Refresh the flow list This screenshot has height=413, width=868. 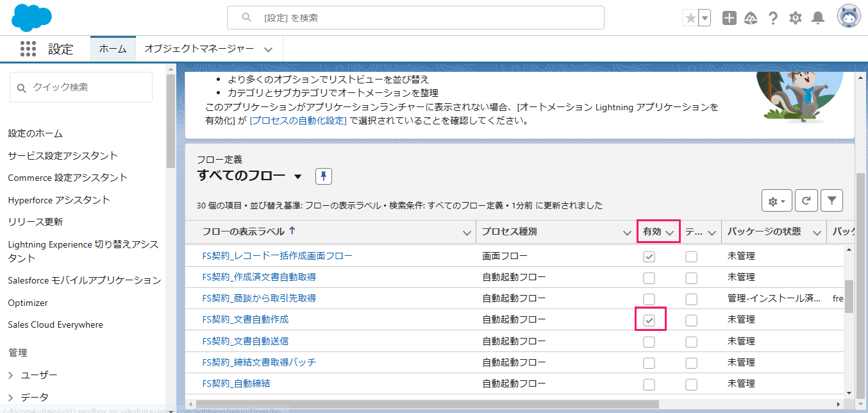coord(806,201)
